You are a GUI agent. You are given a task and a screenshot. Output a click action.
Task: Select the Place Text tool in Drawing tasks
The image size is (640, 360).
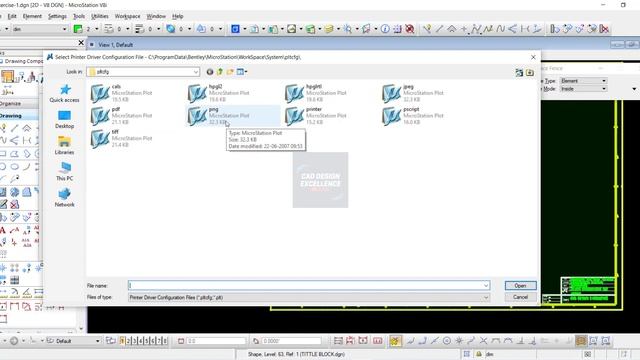(x=3, y=230)
